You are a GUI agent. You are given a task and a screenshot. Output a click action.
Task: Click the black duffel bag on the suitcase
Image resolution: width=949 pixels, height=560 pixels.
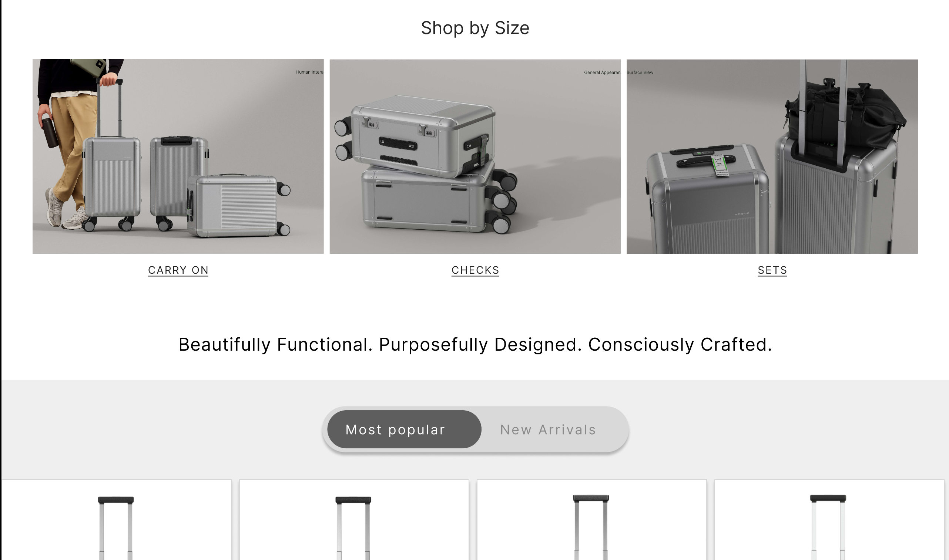845,113
